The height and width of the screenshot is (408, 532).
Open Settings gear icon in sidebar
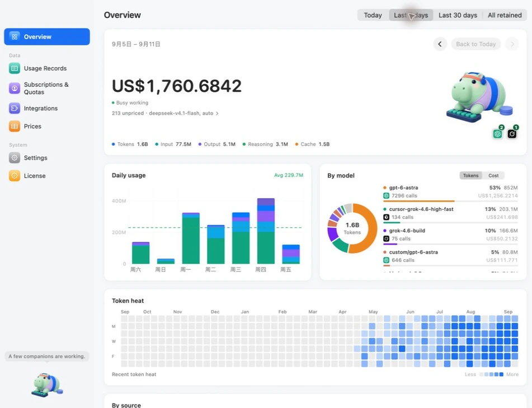point(14,158)
